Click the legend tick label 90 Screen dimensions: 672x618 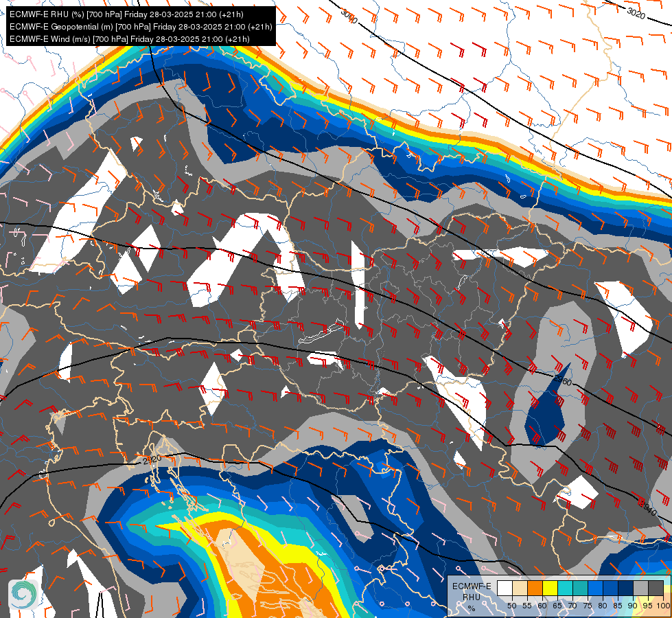click(633, 606)
